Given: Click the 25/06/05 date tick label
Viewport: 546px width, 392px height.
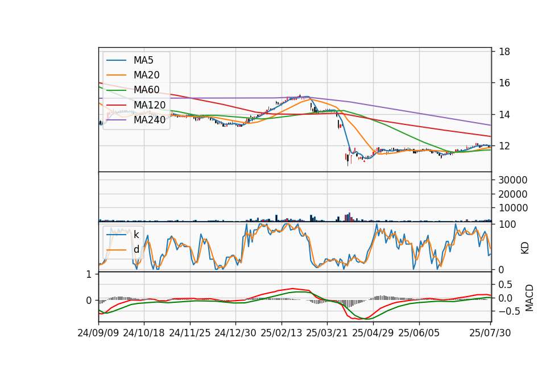Looking at the screenshot, I should click(419, 333).
